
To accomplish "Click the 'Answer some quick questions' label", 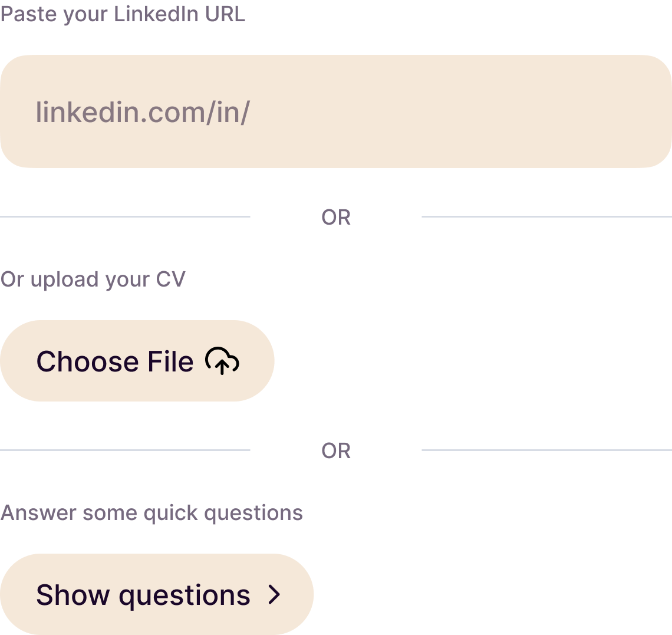I will click(151, 513).
